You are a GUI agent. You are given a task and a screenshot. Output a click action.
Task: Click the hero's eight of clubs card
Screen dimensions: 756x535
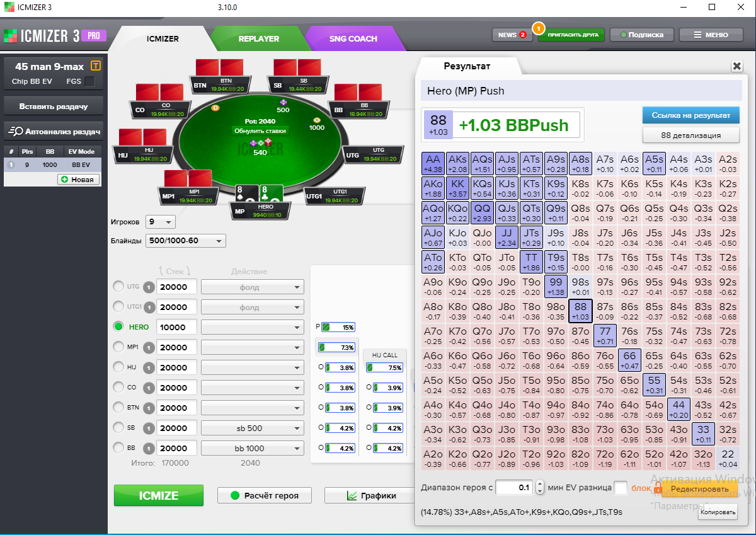(x=271, y=193)
